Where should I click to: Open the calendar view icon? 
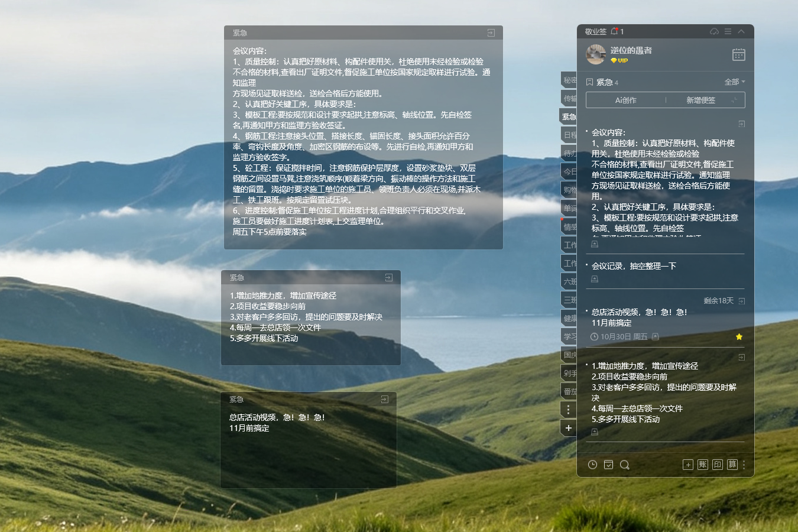[739, 54]
